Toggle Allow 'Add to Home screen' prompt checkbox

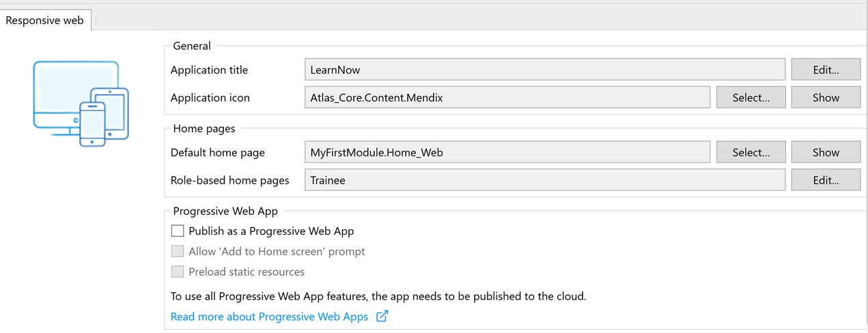point(178,251)
